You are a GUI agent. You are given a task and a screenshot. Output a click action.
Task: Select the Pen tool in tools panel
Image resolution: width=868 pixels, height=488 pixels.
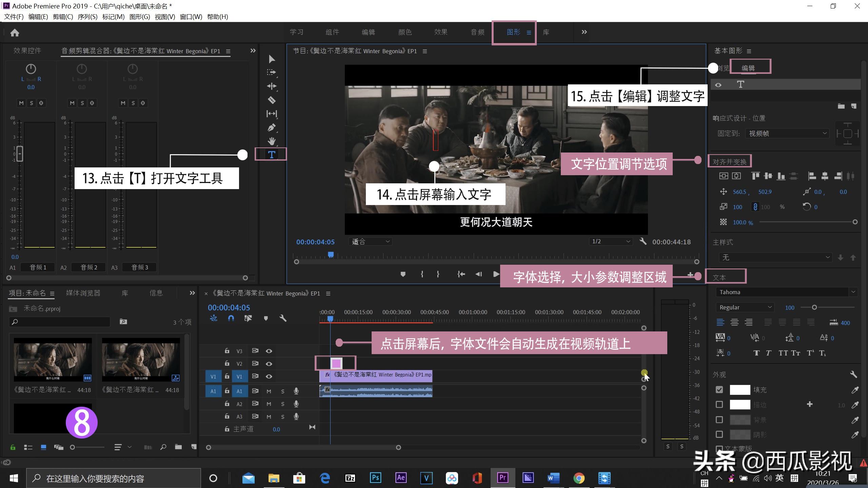(272, 127)
